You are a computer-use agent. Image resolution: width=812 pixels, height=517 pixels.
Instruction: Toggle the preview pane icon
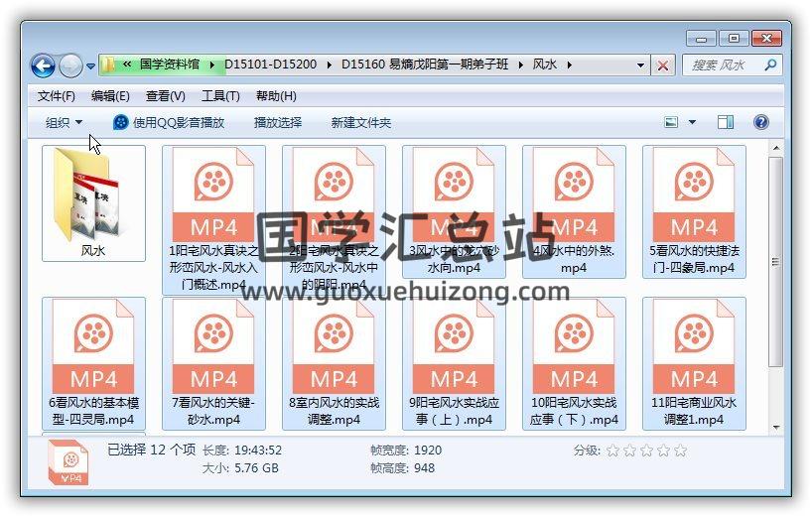coord(725,123)
